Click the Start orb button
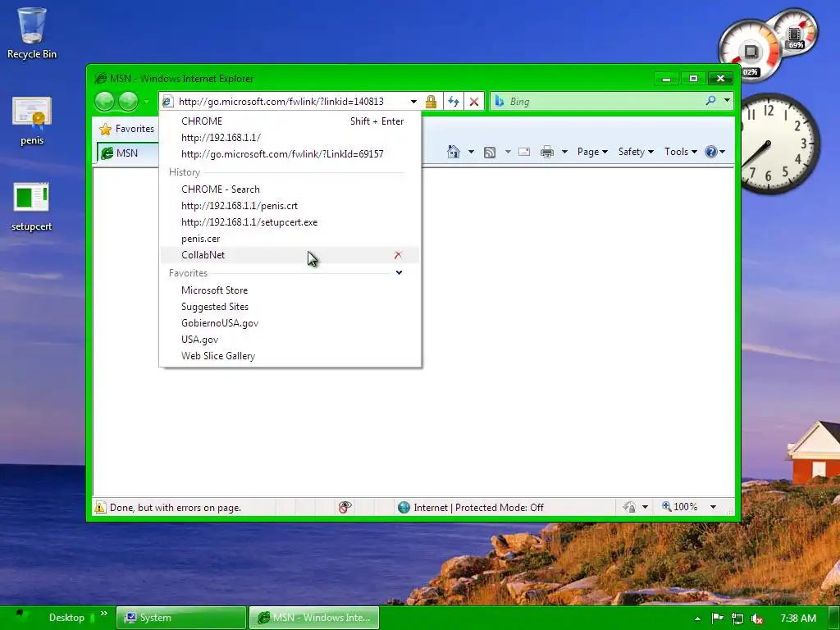Image resolution: width=840 pixels, height=630 pixels. point(21,617)
